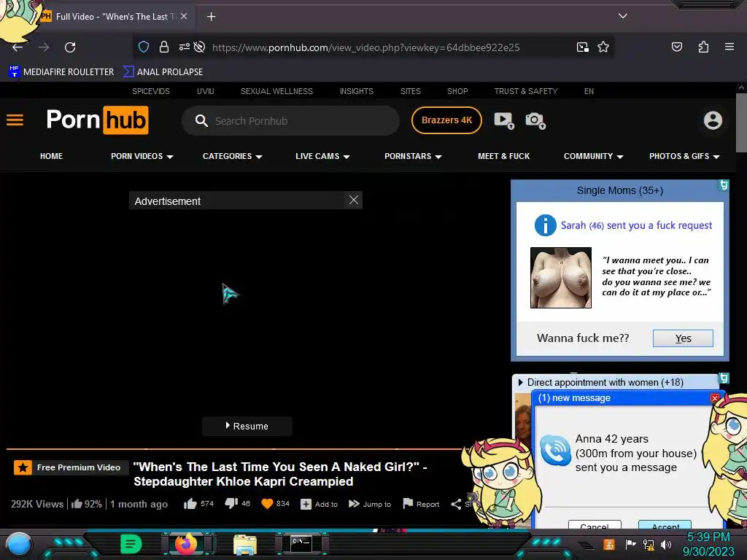Viewport: 747px width, 560px height.
Task: Click the Brazzers 4K button
Action: (446, 120)
